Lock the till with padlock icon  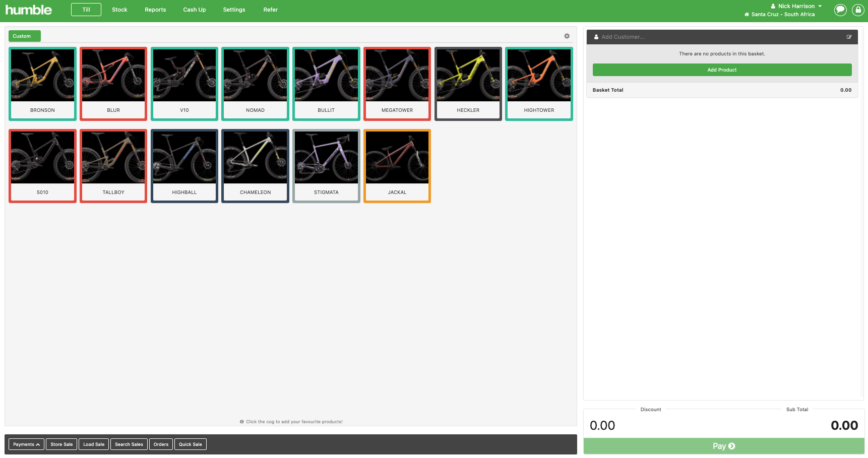[x=858, y=10]
